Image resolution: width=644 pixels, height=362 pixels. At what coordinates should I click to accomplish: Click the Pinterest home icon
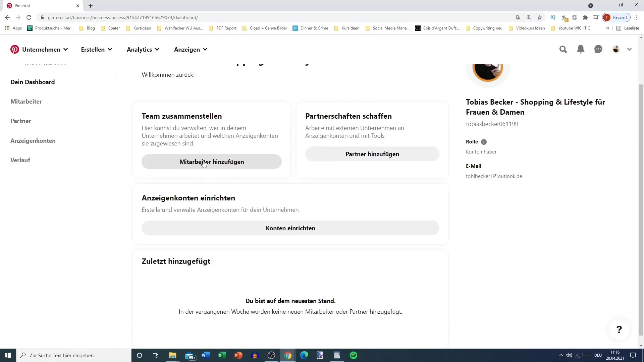(x=15, y=49)
